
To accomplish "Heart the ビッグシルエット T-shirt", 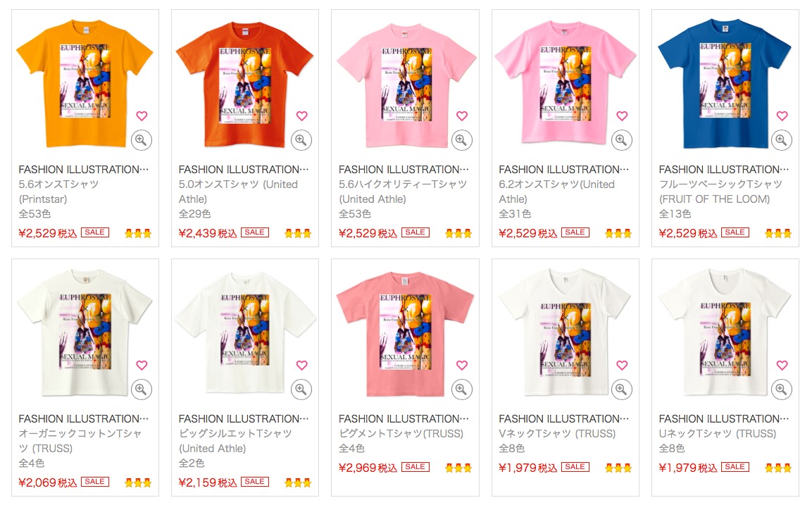I will (x=302, y=365).
